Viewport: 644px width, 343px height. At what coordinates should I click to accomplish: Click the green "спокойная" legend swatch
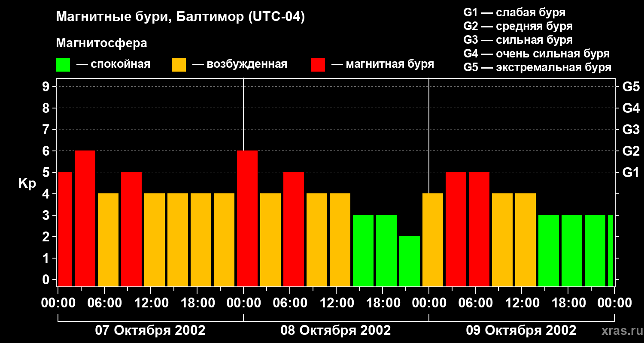63,65
